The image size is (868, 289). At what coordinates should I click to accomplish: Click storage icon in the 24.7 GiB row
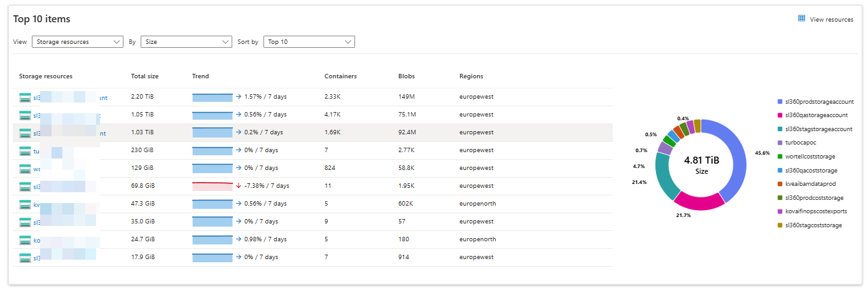point(25,240)
